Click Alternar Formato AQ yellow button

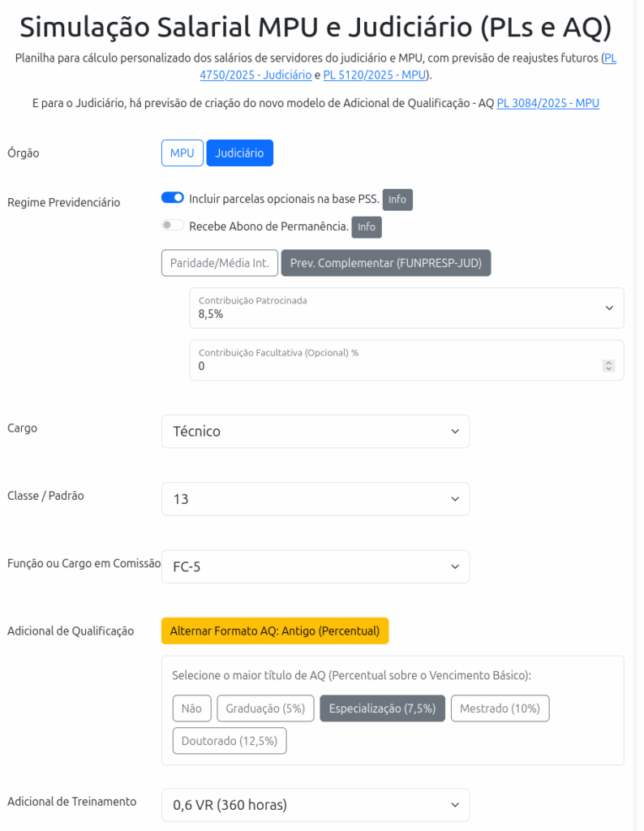(x=275, y=631)
